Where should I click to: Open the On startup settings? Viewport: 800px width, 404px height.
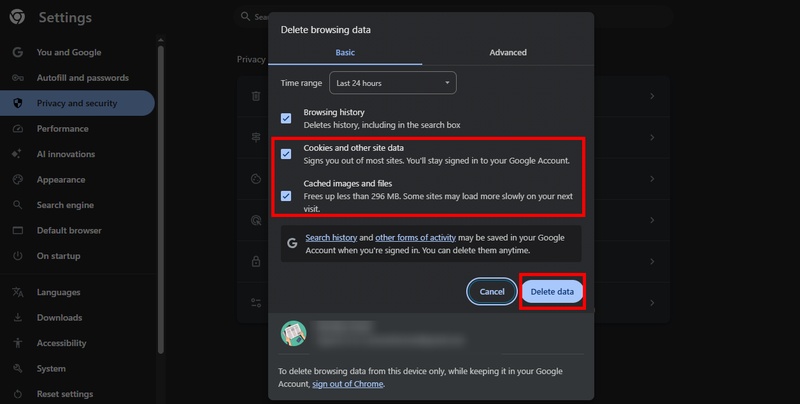click(x=59, y=256)
